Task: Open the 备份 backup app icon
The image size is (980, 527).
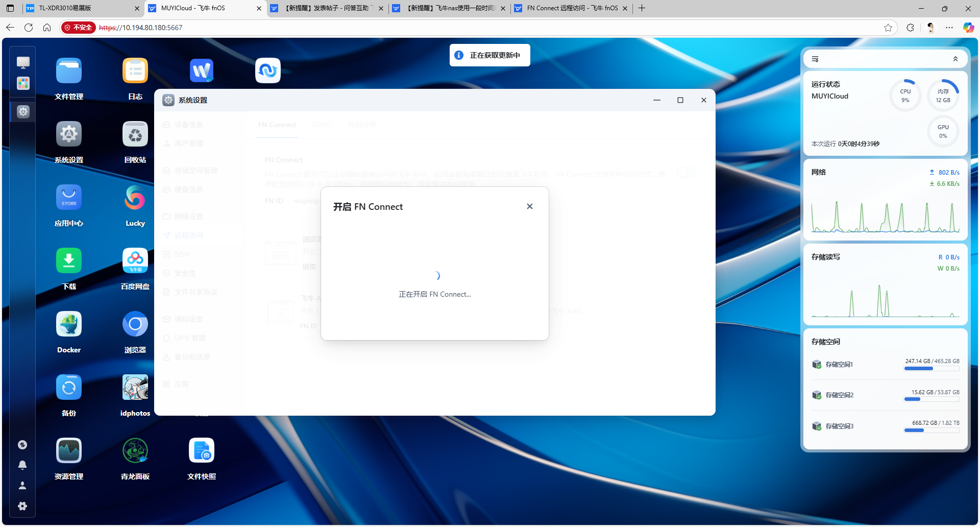Action: coord(69,387)
